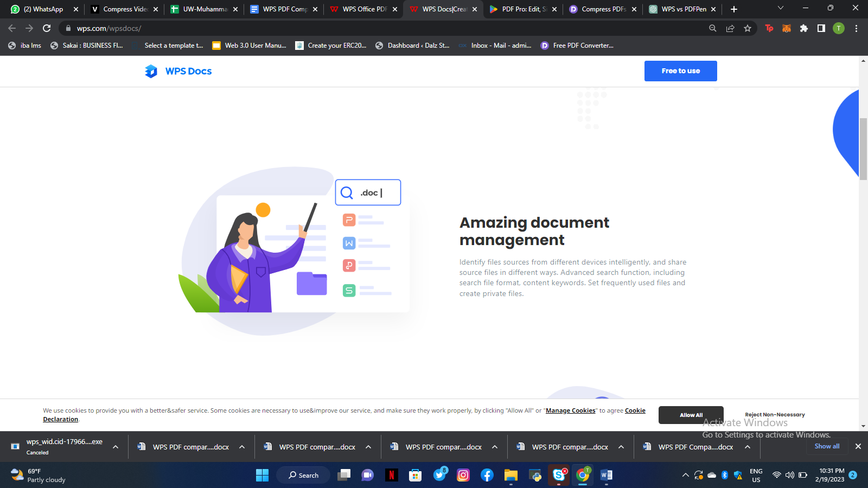Click the WPS Docs logo icon
This screenshot has width=868, height=488.
(x=151, y=71)
